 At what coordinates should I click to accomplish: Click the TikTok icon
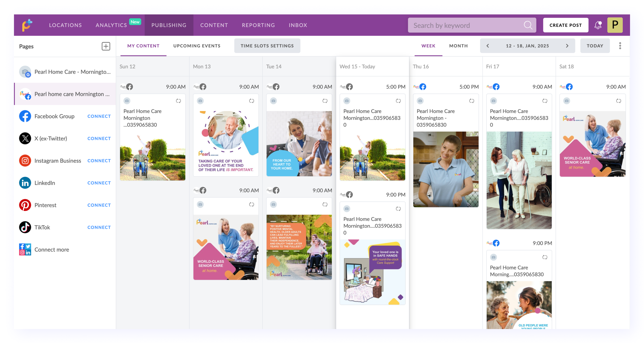pos(25,227)
